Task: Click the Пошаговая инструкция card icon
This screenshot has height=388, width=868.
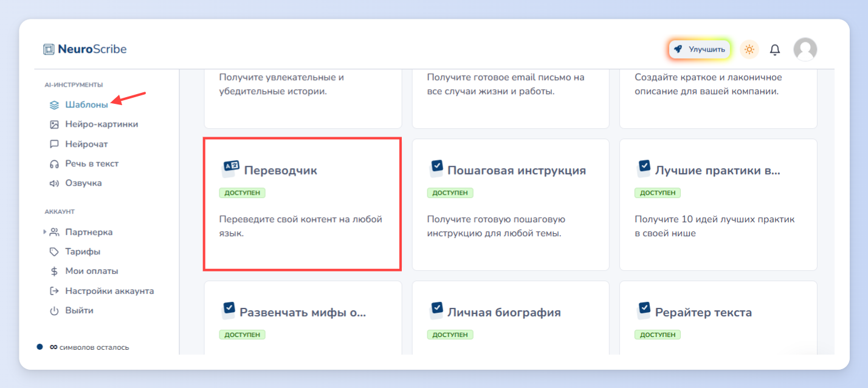Action: pyautogui.click(x=436, y=168)
